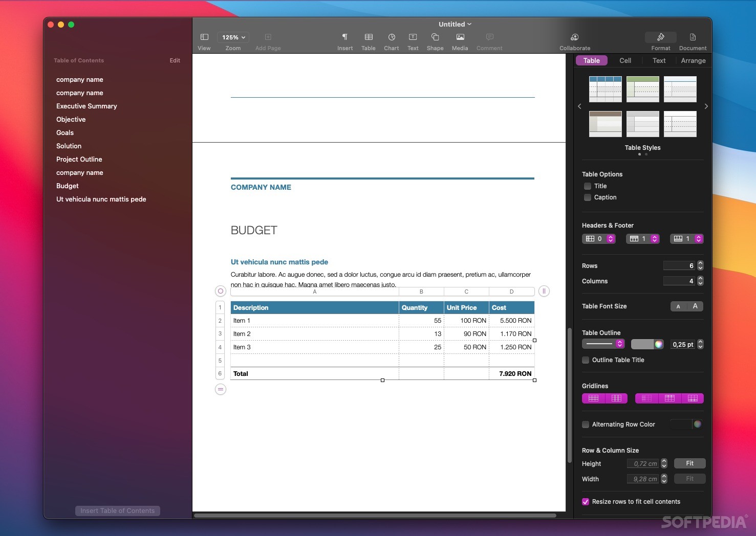Click the Fit button for row height
Screen dimensions: 756x536
(689, 463)
